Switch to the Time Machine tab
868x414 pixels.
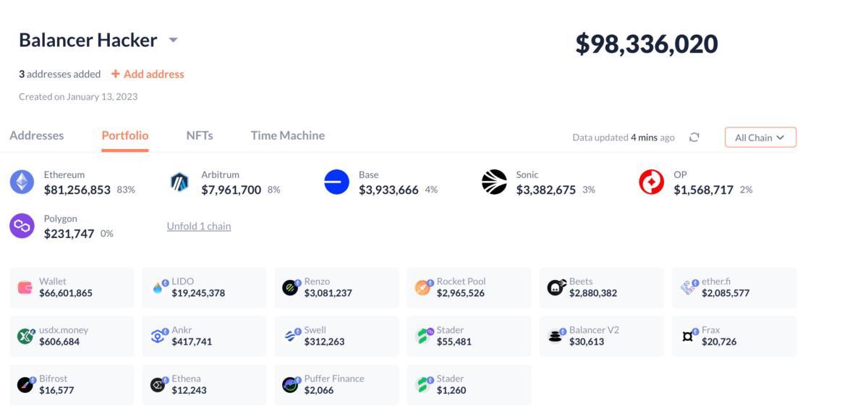coord(288,135)
